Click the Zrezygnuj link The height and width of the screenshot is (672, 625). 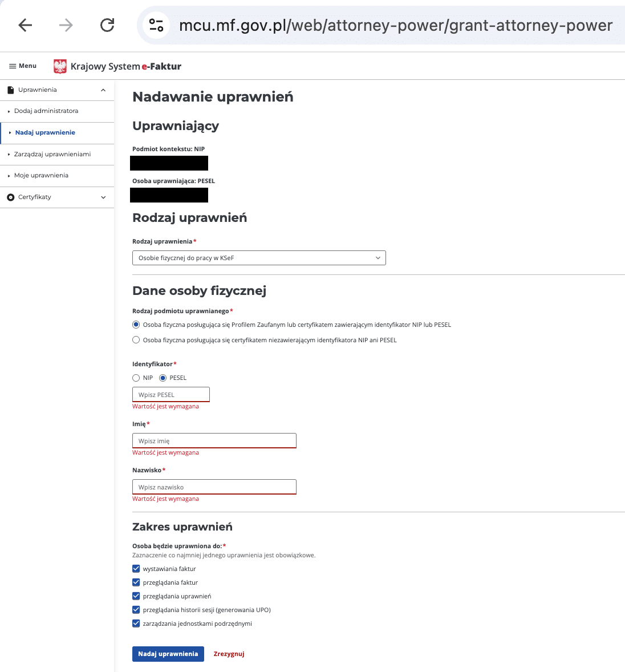[x=229, y=654]
